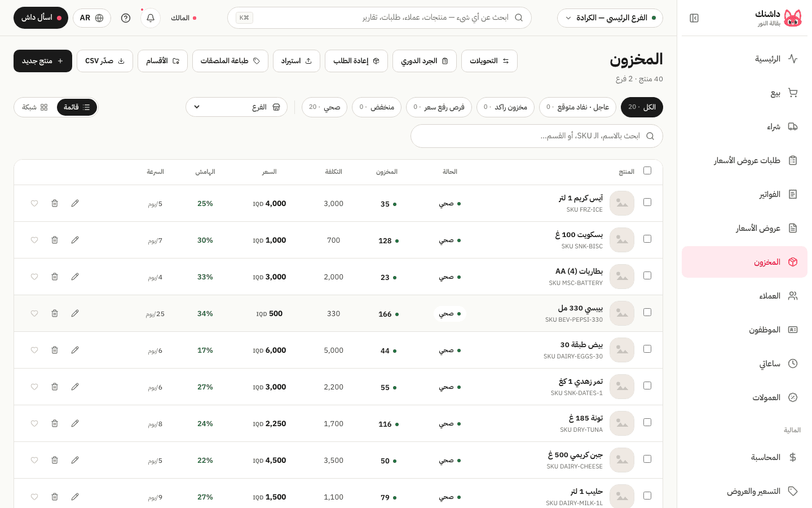This screenshot has height=508, width=812.
Task: Open the التحويلات transfers button
Action: point(489,61)
